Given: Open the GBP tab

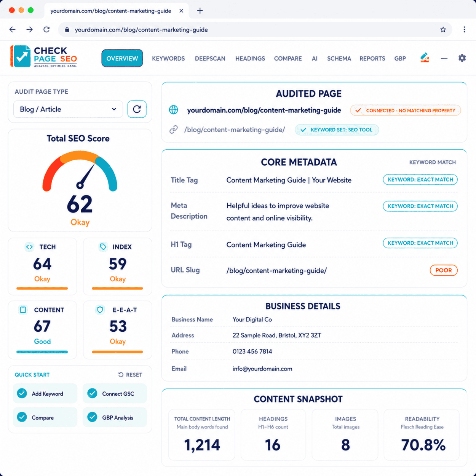Looking at the screenshot, I should pyautogui.click(x=400, y=58).
